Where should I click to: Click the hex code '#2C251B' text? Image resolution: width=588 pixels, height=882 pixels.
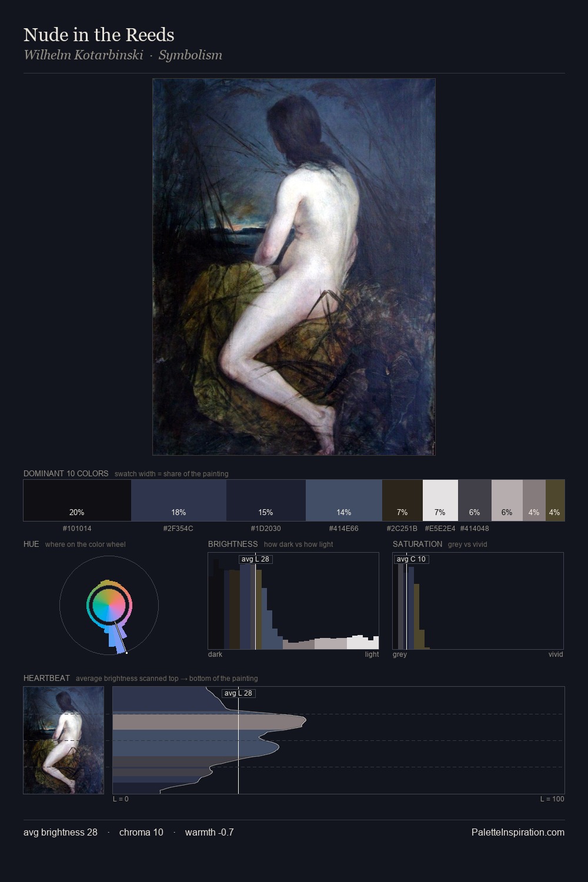402,529
